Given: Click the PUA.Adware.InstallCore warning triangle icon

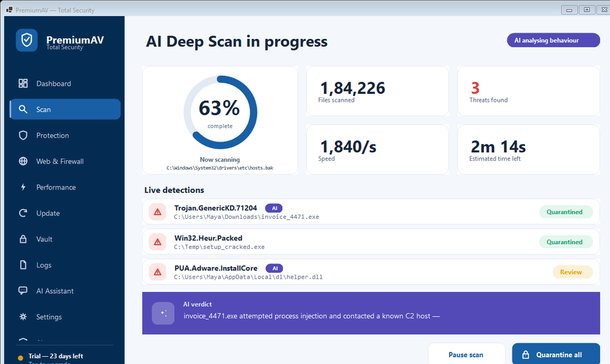Looking at the screenshot, I should (x=157, y=272).
